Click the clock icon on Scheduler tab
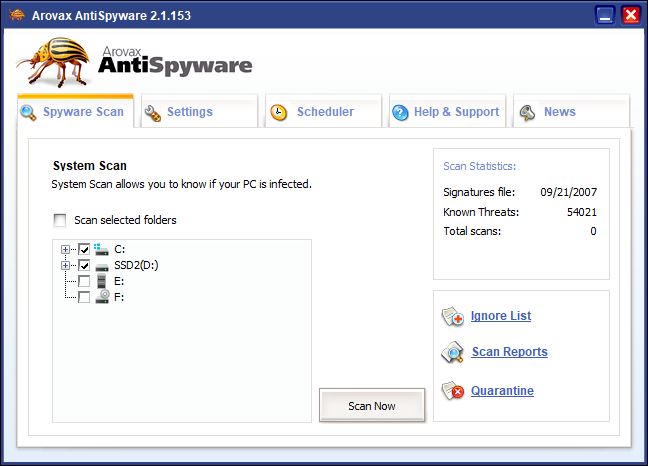Screen dimensions: 648x466 point(279,112)
